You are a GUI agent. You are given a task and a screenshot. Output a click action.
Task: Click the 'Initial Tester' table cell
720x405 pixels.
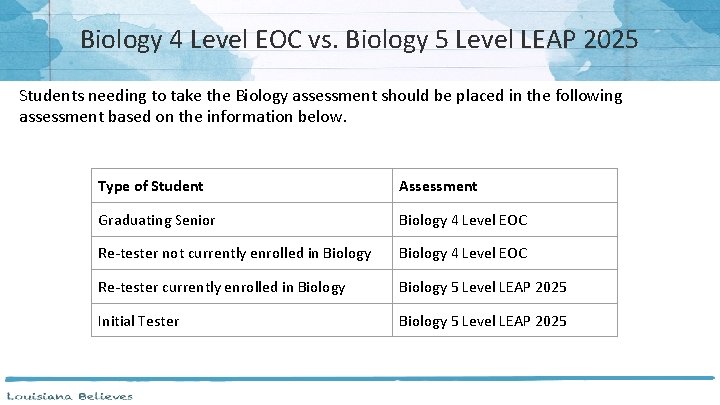139,321
